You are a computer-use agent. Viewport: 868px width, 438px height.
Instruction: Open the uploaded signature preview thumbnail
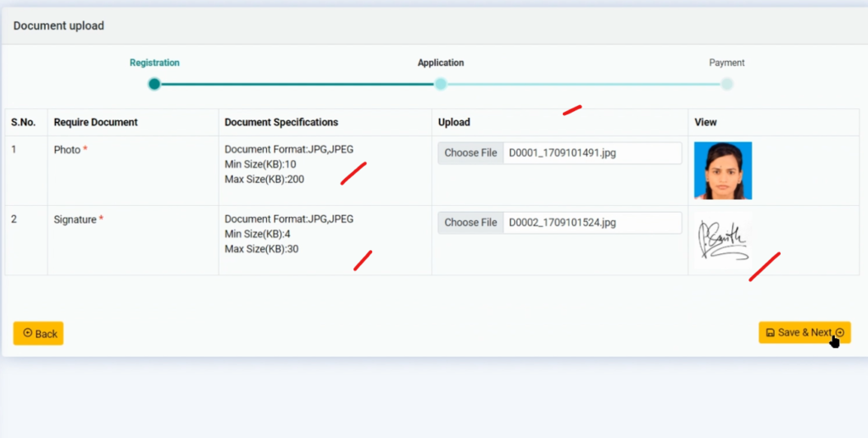pyautogui.click(x=722, y=240)
